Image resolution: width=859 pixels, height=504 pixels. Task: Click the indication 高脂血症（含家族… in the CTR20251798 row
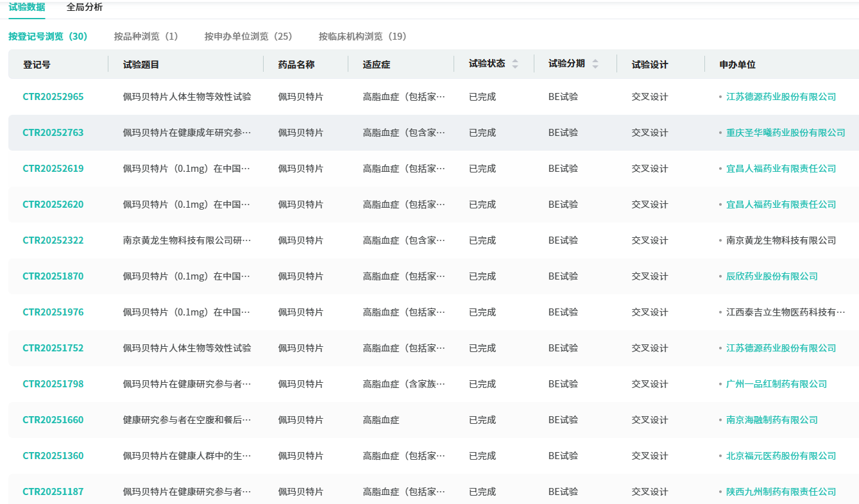(404, 384)
